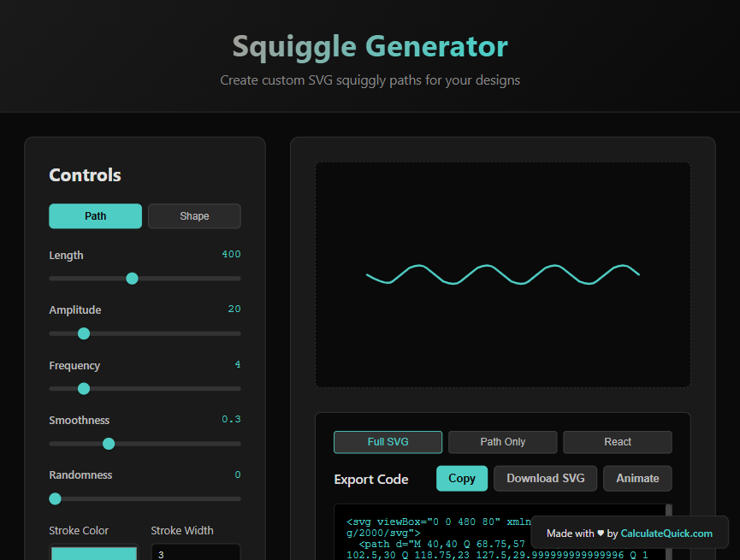Screen dimensions: 740x560
Task: Click the Controls heading
Action: (85, 175)
